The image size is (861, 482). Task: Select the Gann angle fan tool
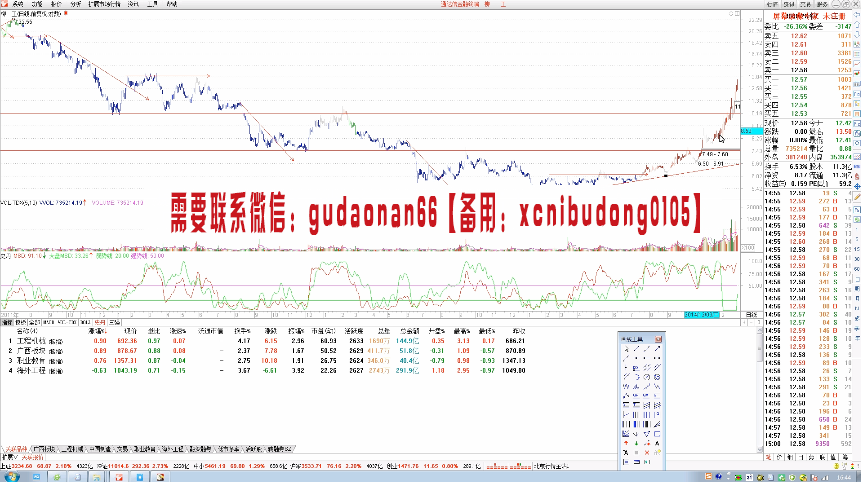point(657,424)
